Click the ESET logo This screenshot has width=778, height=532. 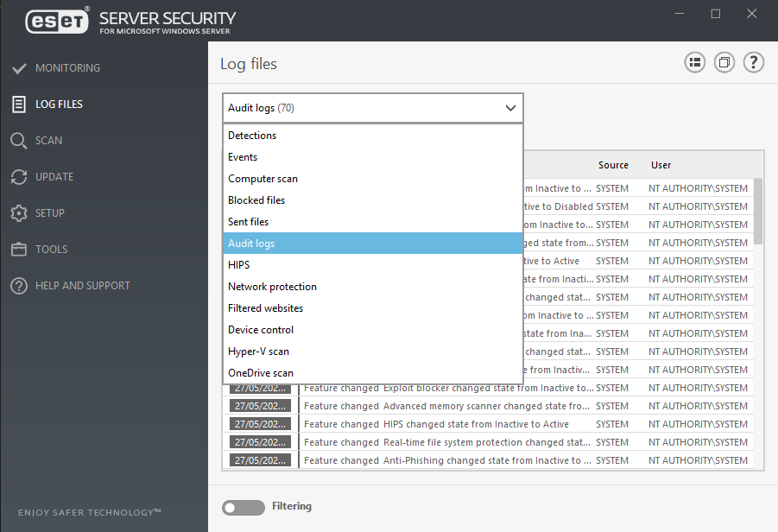(x=57, y=21)
